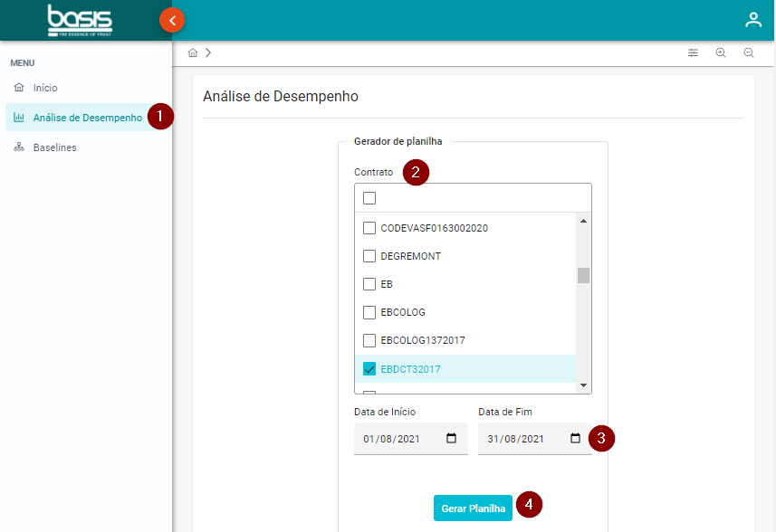This screenshot has width=776, height=532.
Task: Open Baselines in the sidebar menu
Action: tap(54, 147)
